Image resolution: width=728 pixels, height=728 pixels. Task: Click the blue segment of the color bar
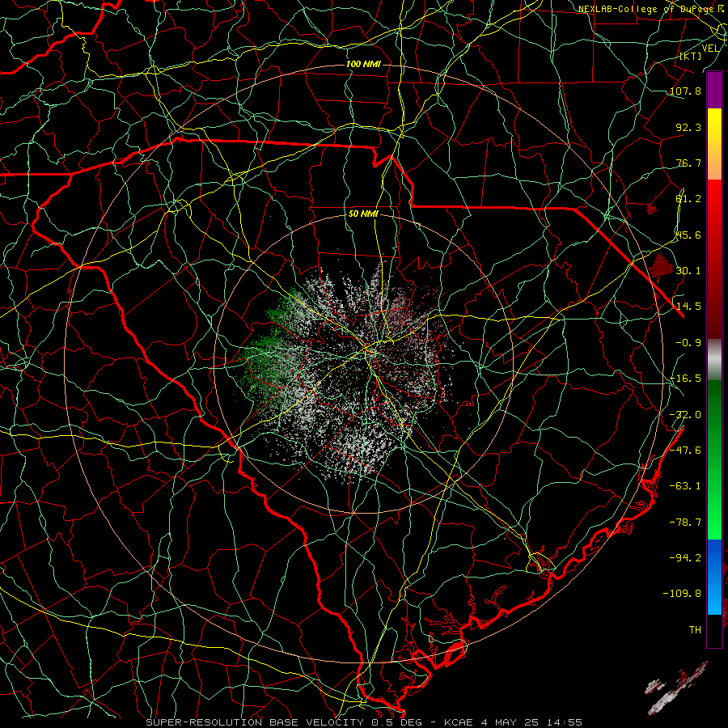[x=714, y=577]
